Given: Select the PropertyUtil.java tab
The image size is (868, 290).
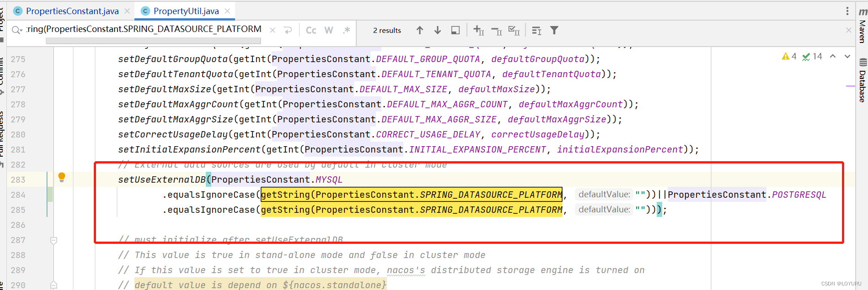Looking at the screenshot, I should (x=186, y=11).
